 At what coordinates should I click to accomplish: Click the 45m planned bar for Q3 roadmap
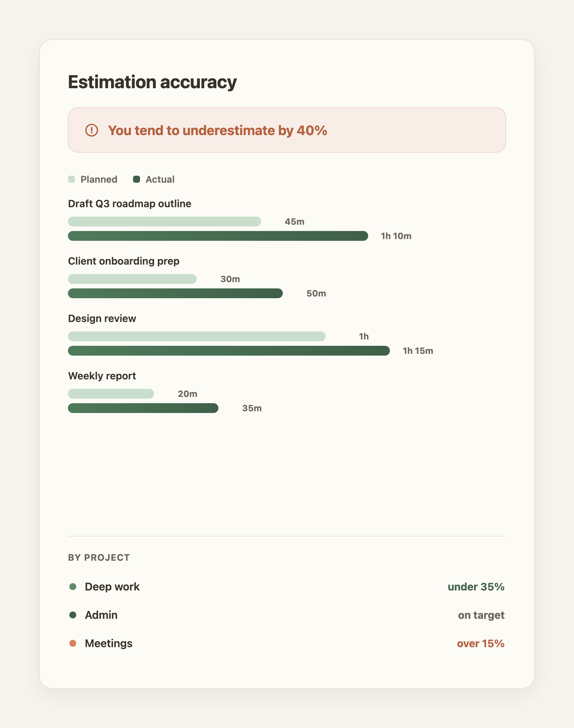164,222
